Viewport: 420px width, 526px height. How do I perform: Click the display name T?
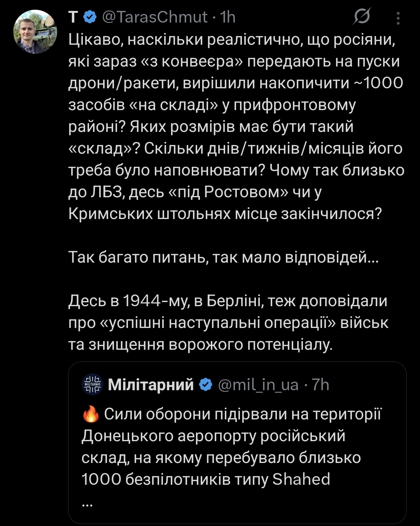pyautogui.click(x=73, y=17)
